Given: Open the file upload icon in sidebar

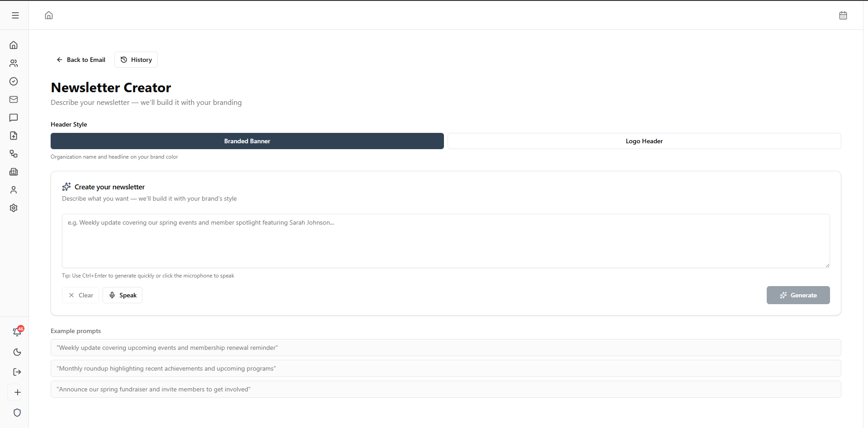Looking at the screenshot, I should 14,136.
